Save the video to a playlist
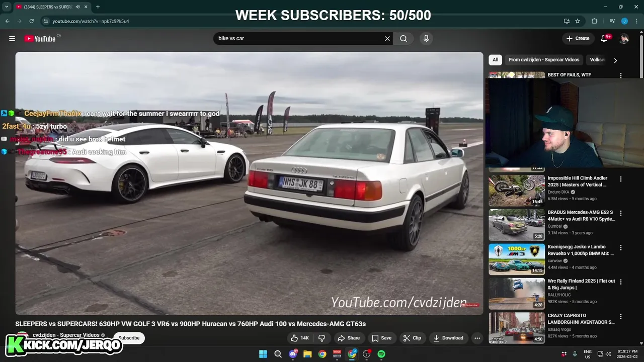The image size is (644, 362). [381, 338]
